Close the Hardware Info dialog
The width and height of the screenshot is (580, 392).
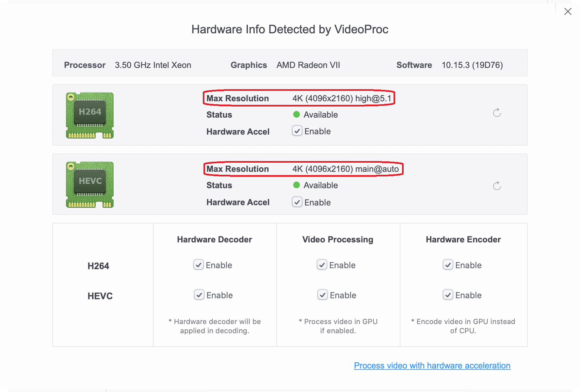click(x=568, y=12)
